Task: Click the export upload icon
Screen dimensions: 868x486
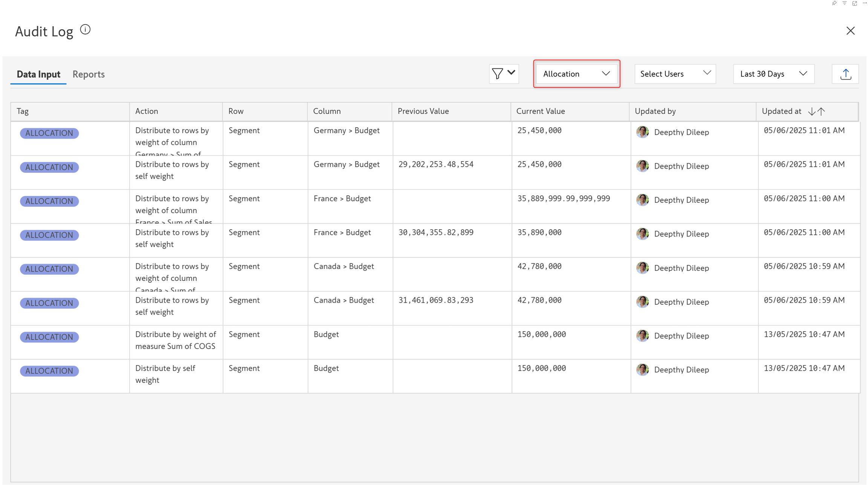Action: 845,74
